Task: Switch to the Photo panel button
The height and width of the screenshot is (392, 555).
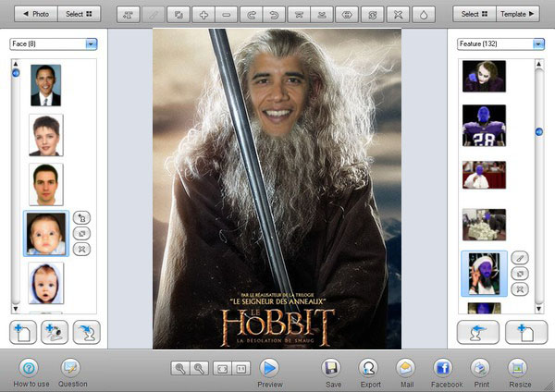Action: pos(34,15)
